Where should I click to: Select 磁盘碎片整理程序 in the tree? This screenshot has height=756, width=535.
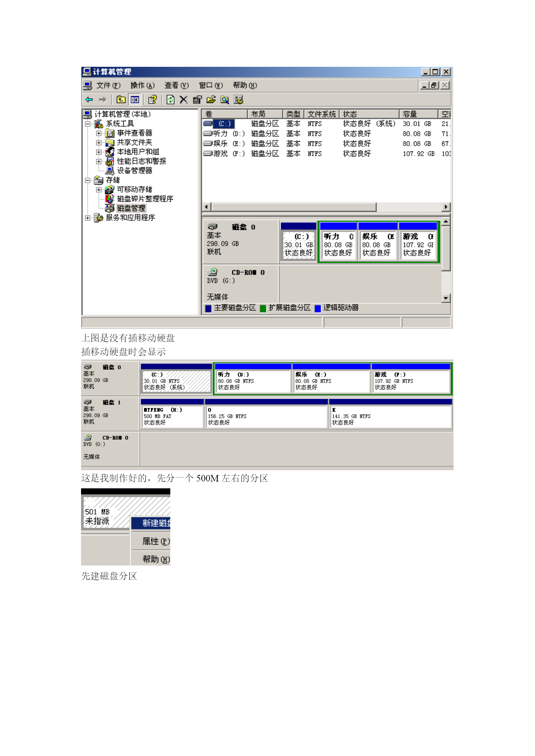point(145,199)
